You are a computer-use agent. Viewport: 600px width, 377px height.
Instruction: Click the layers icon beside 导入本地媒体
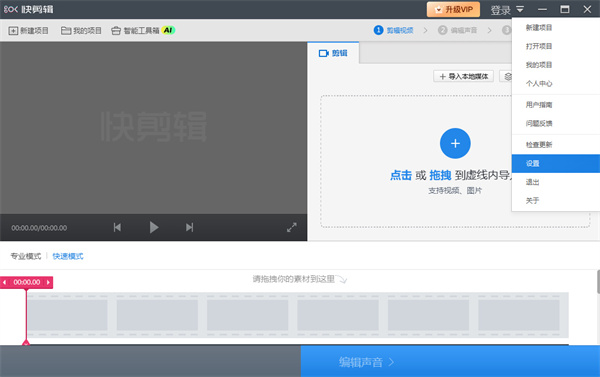(x=507, y=77)
